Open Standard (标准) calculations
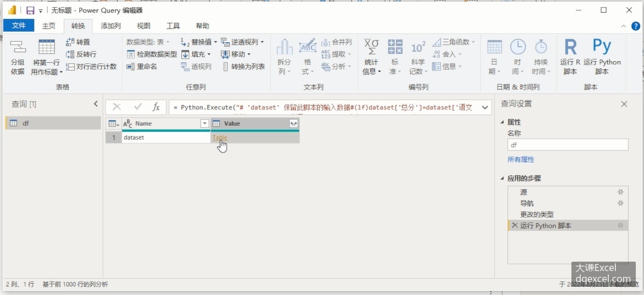 pyautogui.click(x=395, y=57)
